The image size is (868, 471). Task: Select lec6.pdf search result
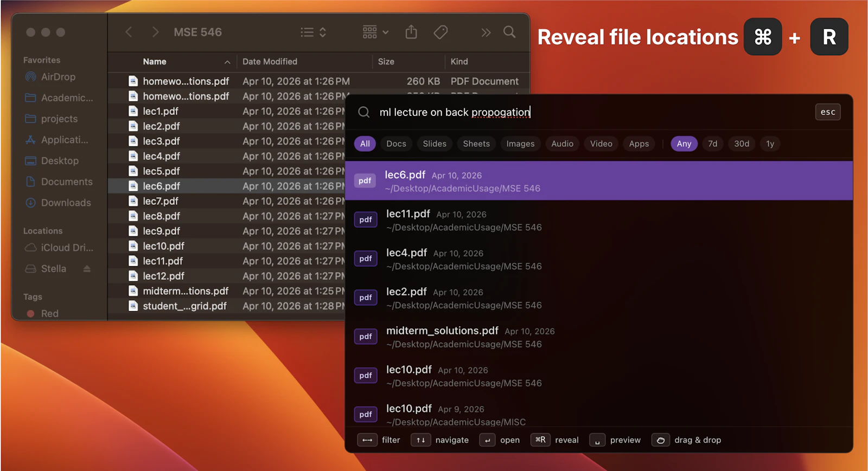click(x=599, y=181)
